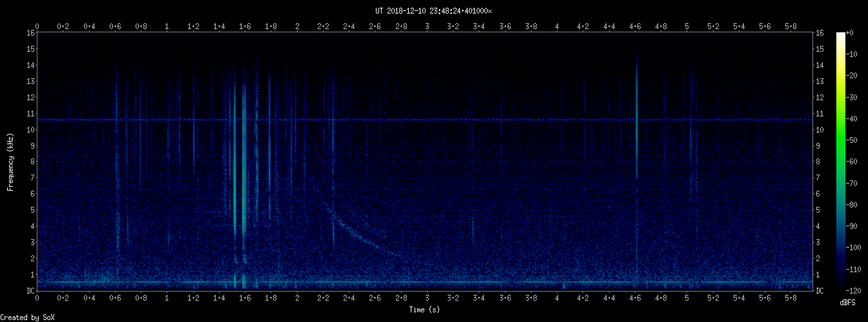Click the "Created by SoX" text
The image size is (868, 322).
point(23,317)
